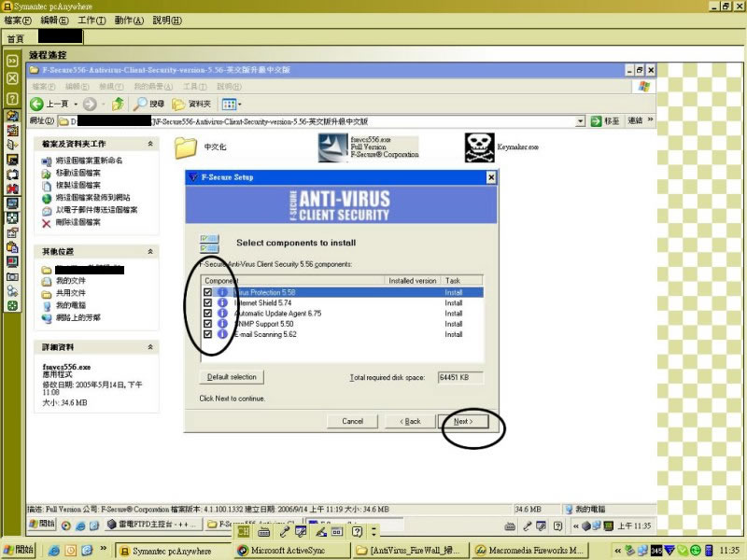Collapse the 檔案及資料夾工作 panel
Viewport: 747px width, 560px height.
point(150,144)
